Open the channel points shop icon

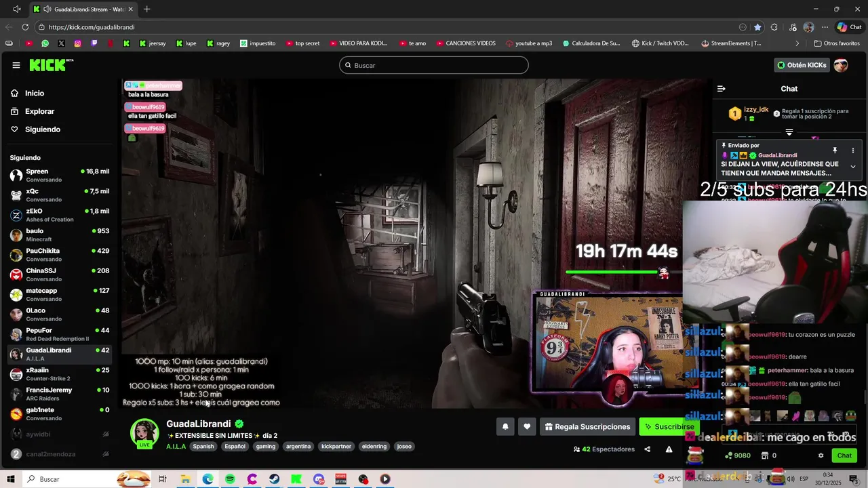(766, 455)
